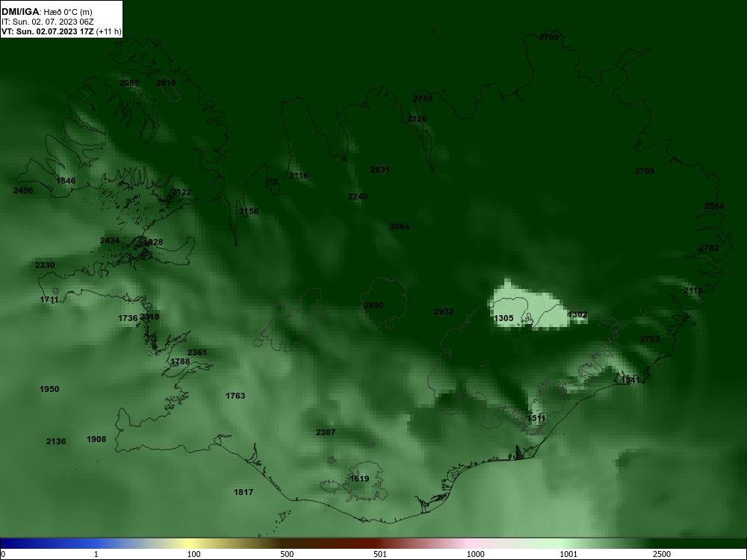
Task: Click the 1511 value label
Action: tap(536, 418)
